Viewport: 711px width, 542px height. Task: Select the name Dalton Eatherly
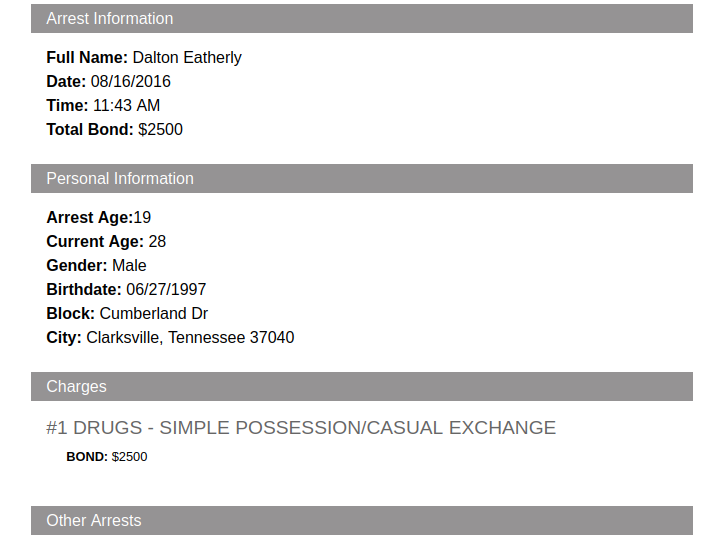point(187,58)
